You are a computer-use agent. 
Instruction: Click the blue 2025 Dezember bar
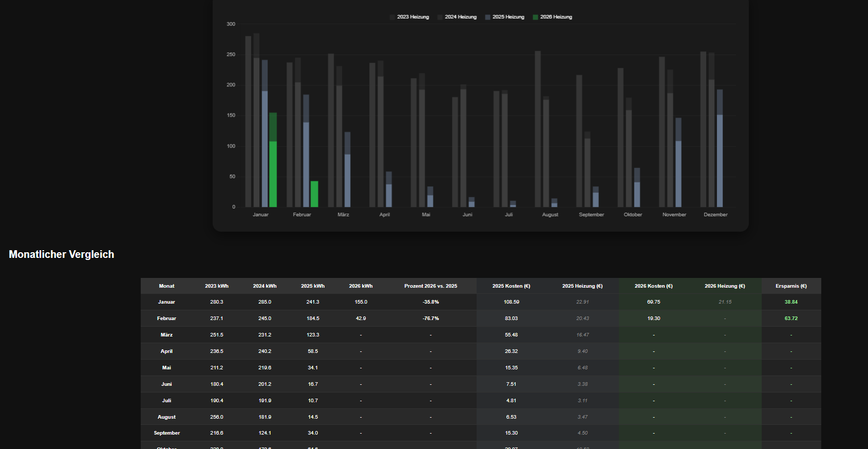pos(720,148)
